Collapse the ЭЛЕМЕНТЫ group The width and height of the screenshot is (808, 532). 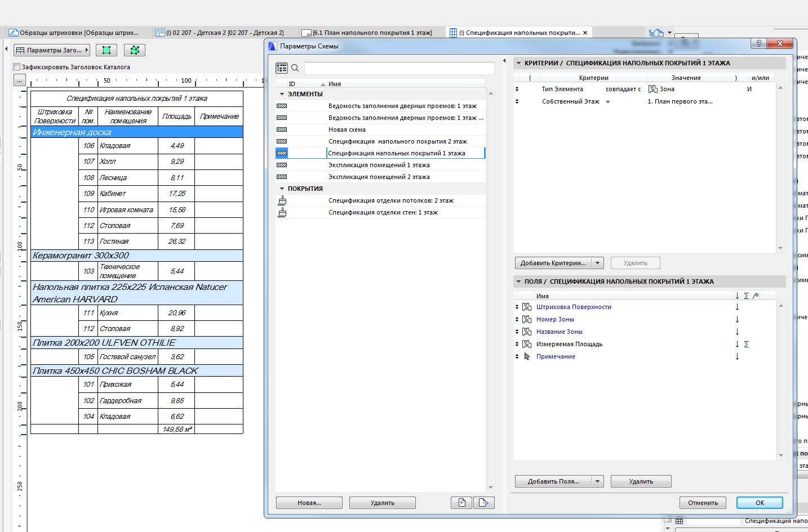tap(282, 94)
